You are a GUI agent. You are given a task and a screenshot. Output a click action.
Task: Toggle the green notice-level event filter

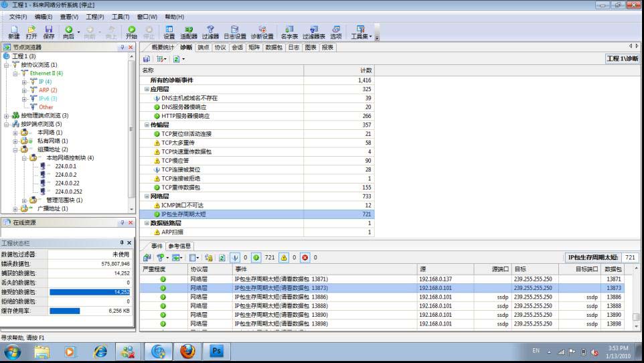(256, 258)
